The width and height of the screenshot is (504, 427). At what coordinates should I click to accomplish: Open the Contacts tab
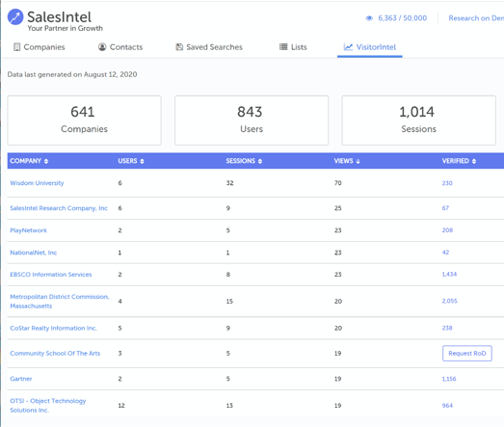(x=120, y=47)
